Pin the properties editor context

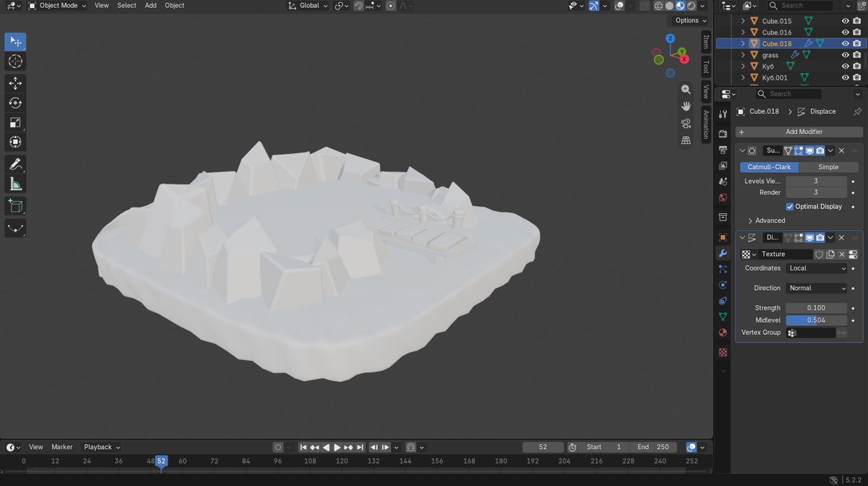click(857, 111)
